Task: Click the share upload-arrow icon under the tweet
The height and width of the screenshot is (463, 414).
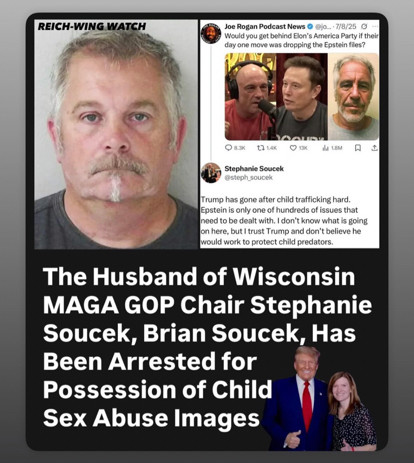Action: coord(374,148)
